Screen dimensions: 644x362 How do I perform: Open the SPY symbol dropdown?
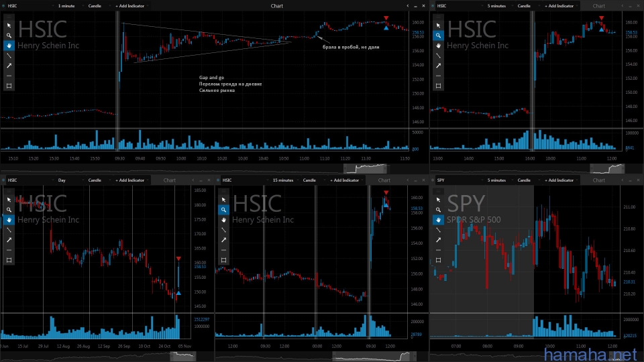pos(459,180)
